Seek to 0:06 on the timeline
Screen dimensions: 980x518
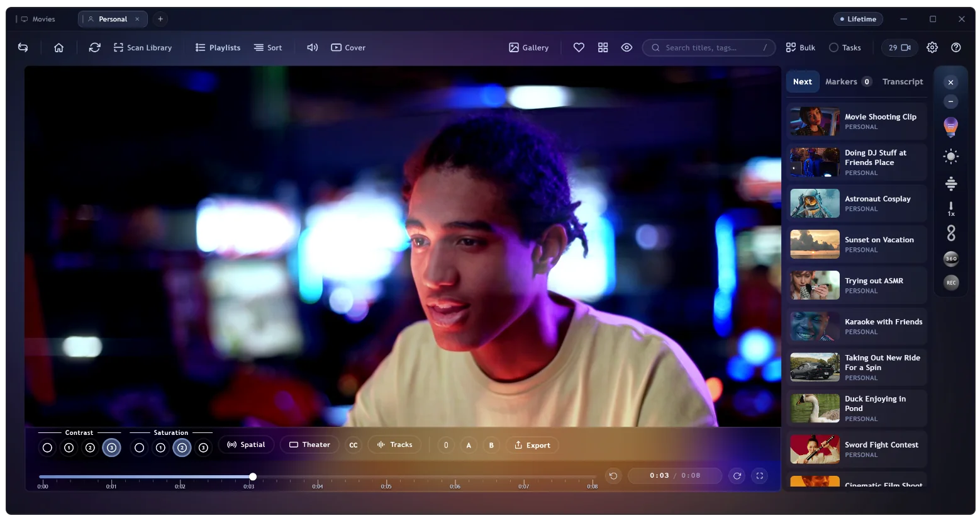point(455,486)
